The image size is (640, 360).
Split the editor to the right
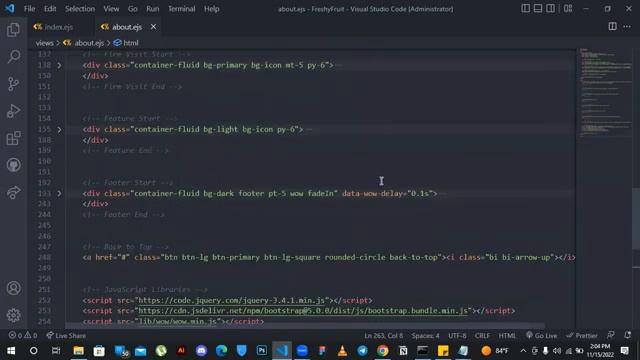[612, 27]
